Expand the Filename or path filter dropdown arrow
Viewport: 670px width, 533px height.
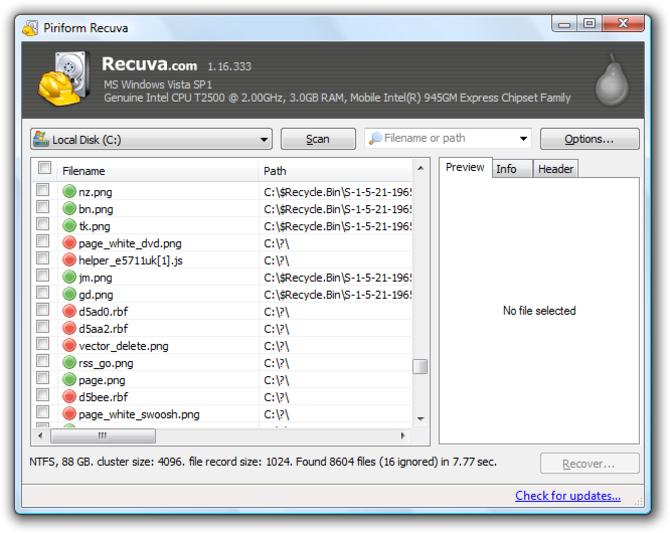tap(524, 140)
